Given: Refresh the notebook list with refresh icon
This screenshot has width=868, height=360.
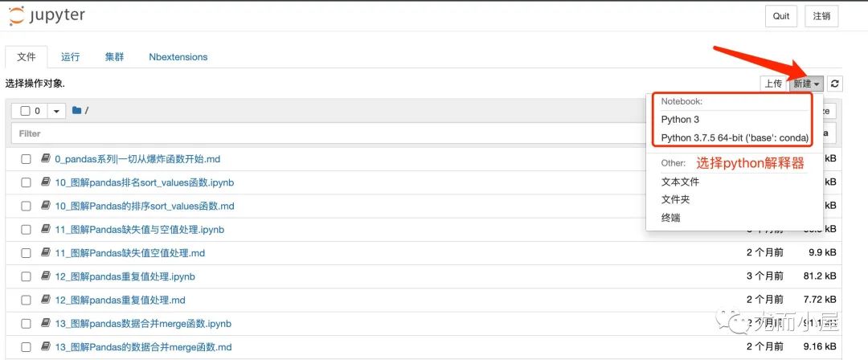Looking at the screenshot, I should (835, 84).
